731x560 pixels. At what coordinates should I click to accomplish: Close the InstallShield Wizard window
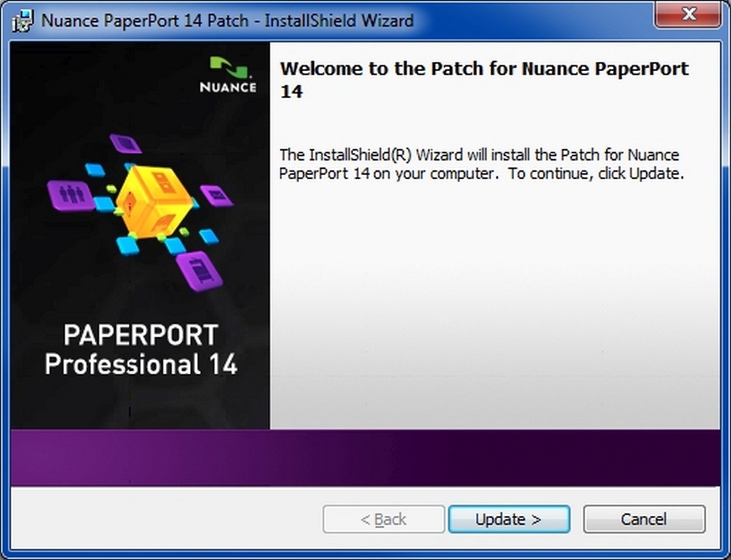(688, 14)
